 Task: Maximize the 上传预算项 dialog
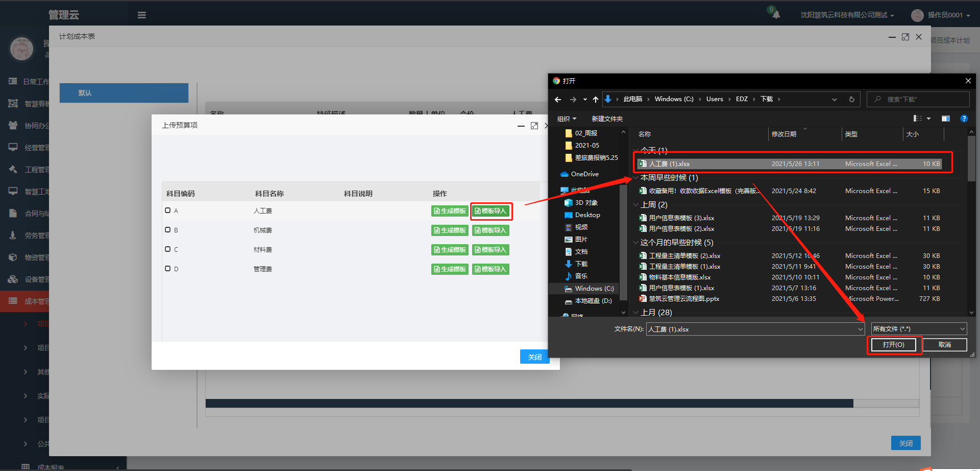[534, 126]
